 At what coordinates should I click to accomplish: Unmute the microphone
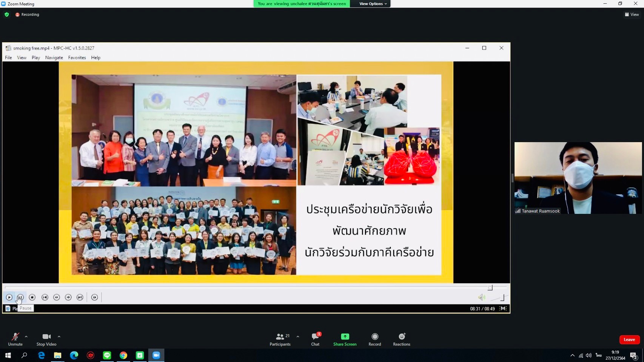tap(15, 339)
